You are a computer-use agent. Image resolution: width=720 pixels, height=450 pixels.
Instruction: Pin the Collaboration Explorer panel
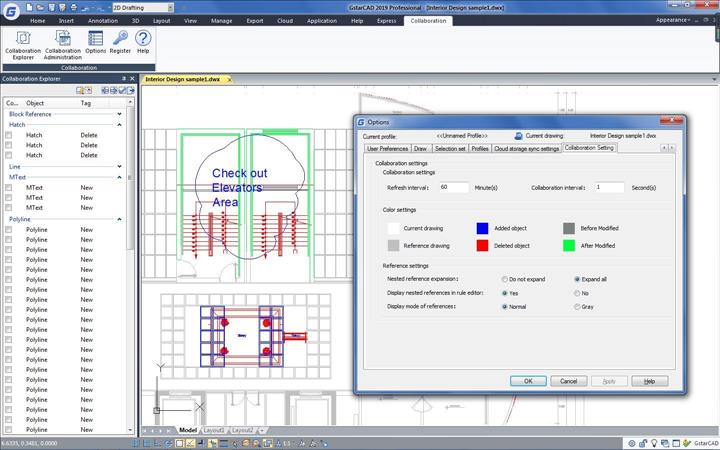click(123, 78)
